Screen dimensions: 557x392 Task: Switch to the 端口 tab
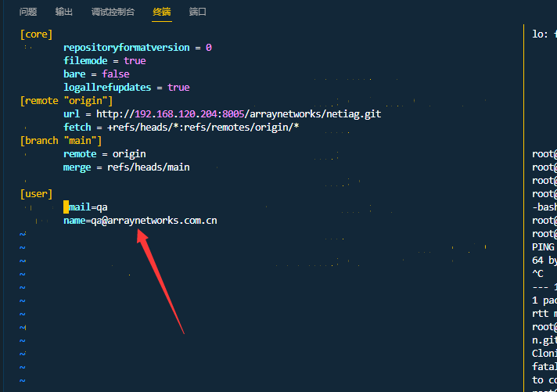tap(197, 12)
